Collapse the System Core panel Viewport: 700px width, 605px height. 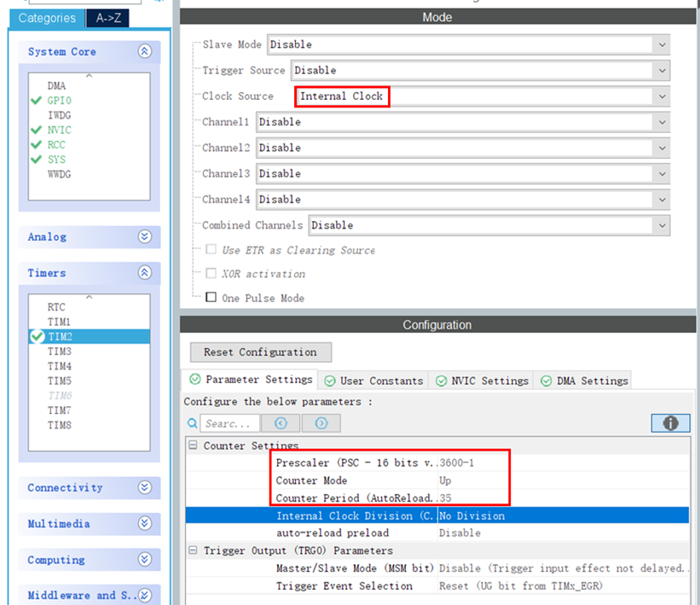(146, 51)
